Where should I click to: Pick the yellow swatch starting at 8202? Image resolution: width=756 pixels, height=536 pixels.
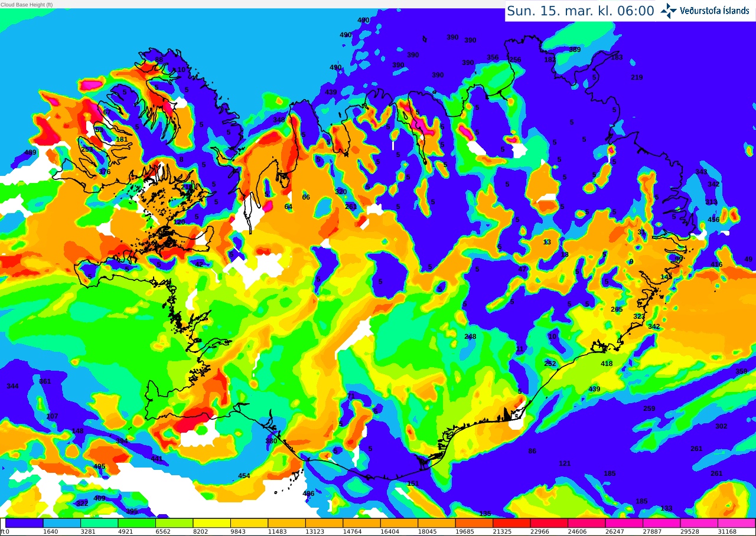[x=212, y=523]
